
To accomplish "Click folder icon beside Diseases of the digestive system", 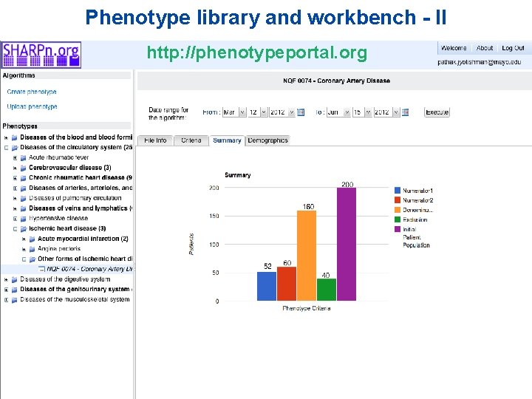I will [15, 279].
